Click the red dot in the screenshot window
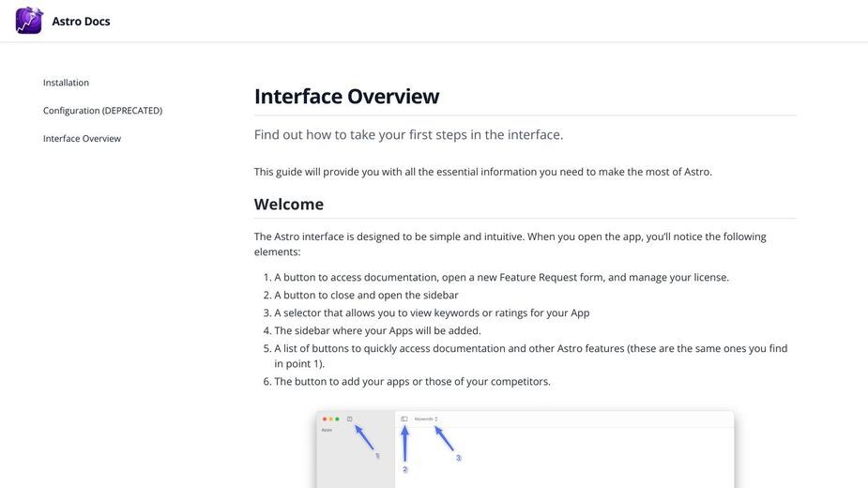The image size is (868, 488). tap(325, 419)
